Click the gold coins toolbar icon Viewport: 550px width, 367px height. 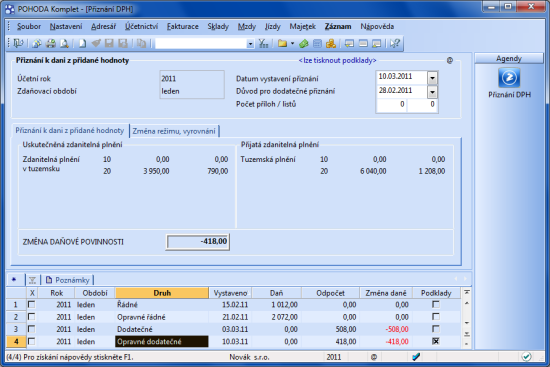[331, 44]
